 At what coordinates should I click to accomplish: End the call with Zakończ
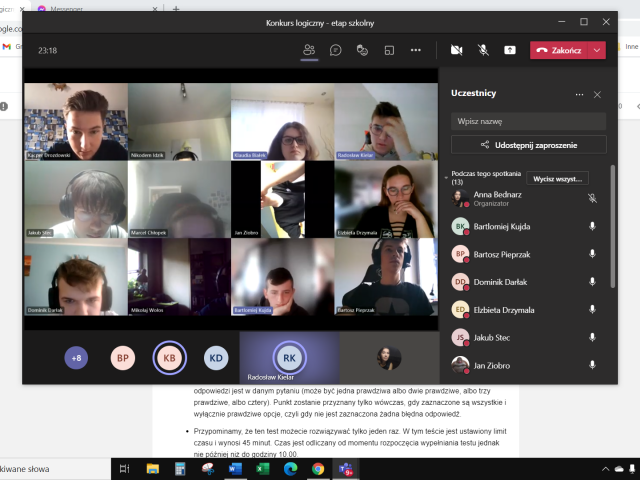click(559, 50)
